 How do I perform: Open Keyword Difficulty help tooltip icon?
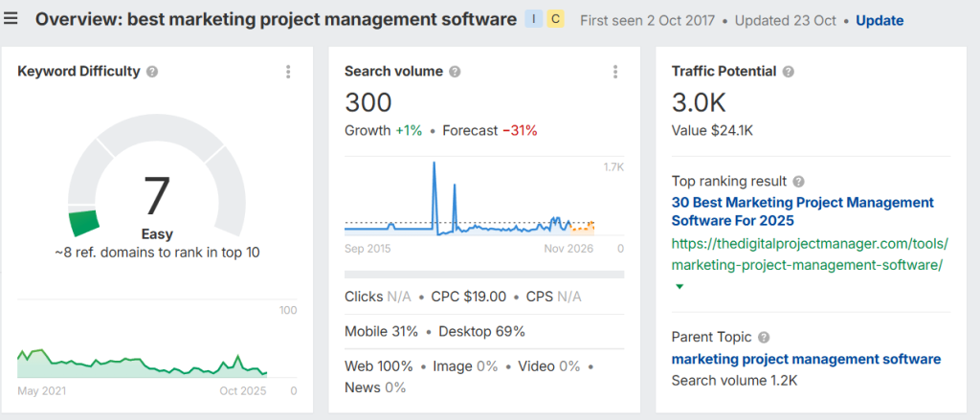tap(152, 72)
